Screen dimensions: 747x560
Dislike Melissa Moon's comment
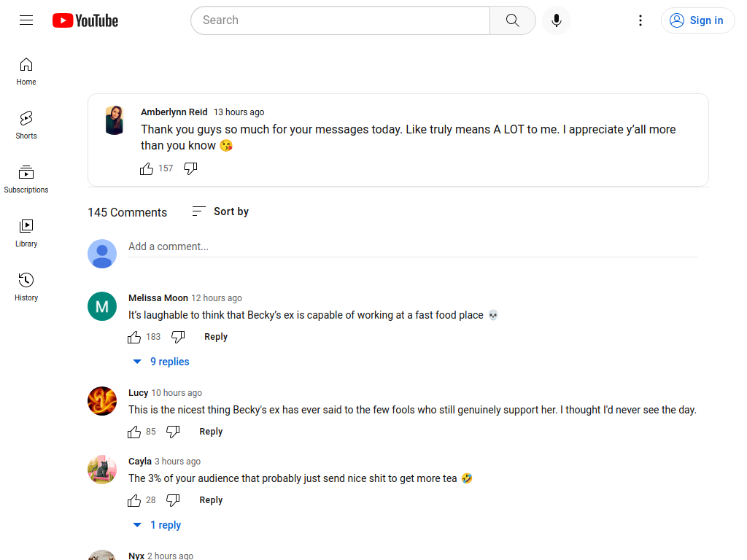tap(178, 337)
